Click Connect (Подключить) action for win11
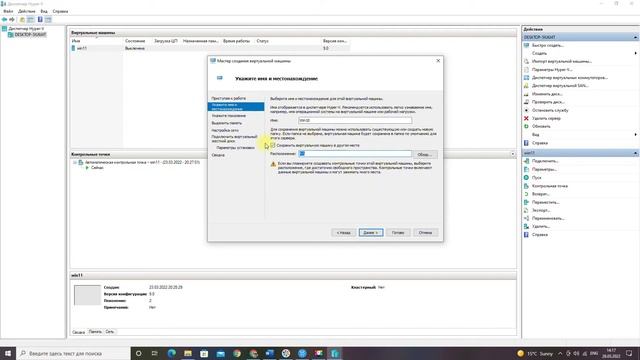Image resolution: width=640 pixels, height=360 pixels. click(x=545, y=161)
